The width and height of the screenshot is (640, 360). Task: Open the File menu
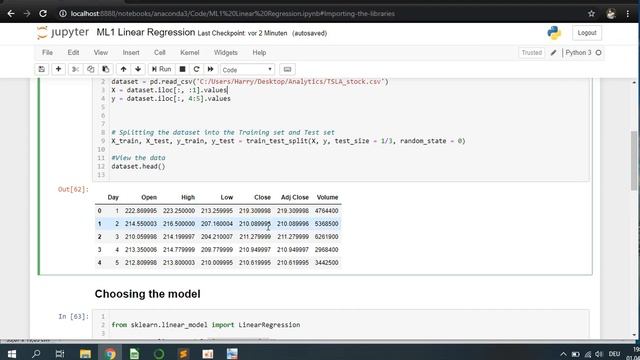point(47,53)
